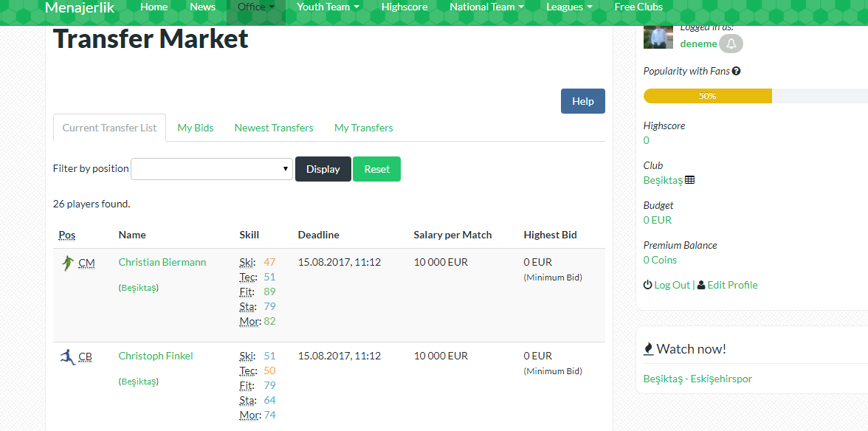Click the Highest Bid column header
Image resolution: width=868 pixels, height=431 pixels.
(x=551, y=235)
